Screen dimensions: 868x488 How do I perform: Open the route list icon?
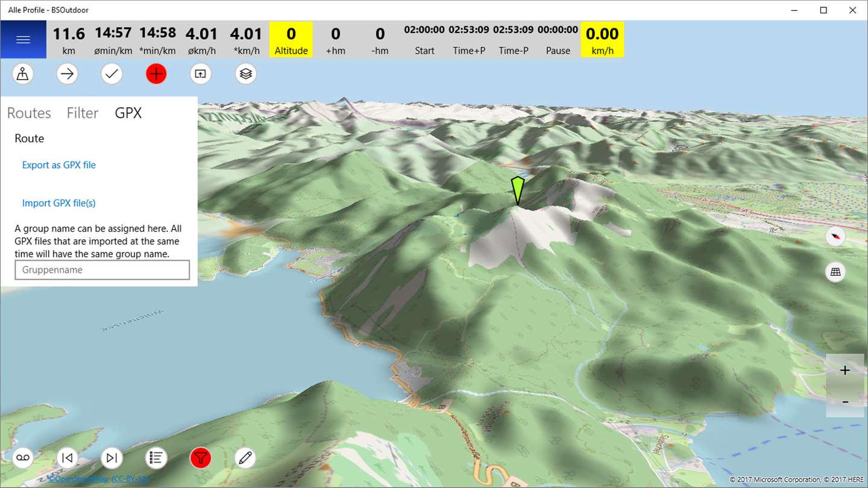156,458
